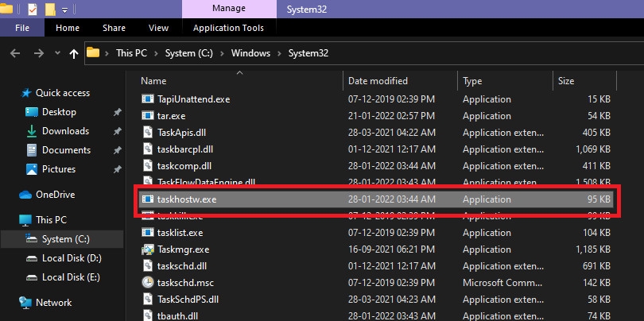Click the Downloads arrow icon

pyautogui.click(x=32, y=131)
